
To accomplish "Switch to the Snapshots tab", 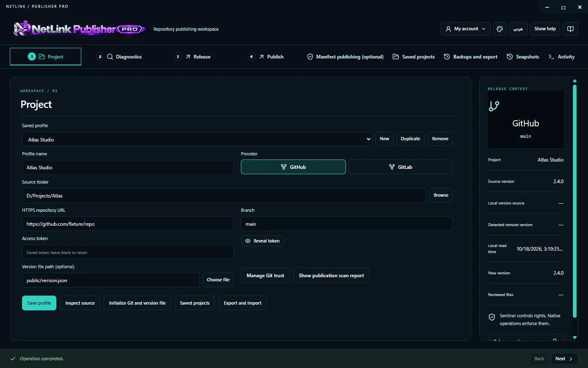I will [523, 57].
